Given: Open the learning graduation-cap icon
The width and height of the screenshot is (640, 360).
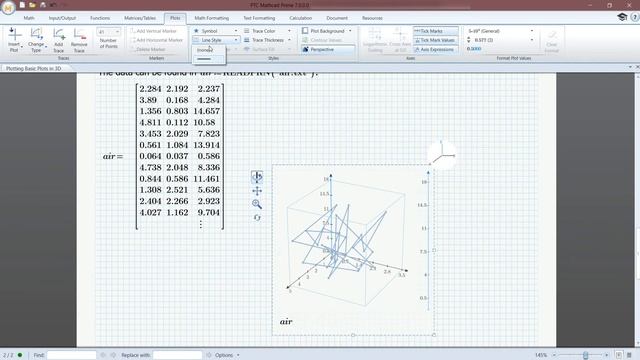Looking at the screenshot, I should point(622,17).
